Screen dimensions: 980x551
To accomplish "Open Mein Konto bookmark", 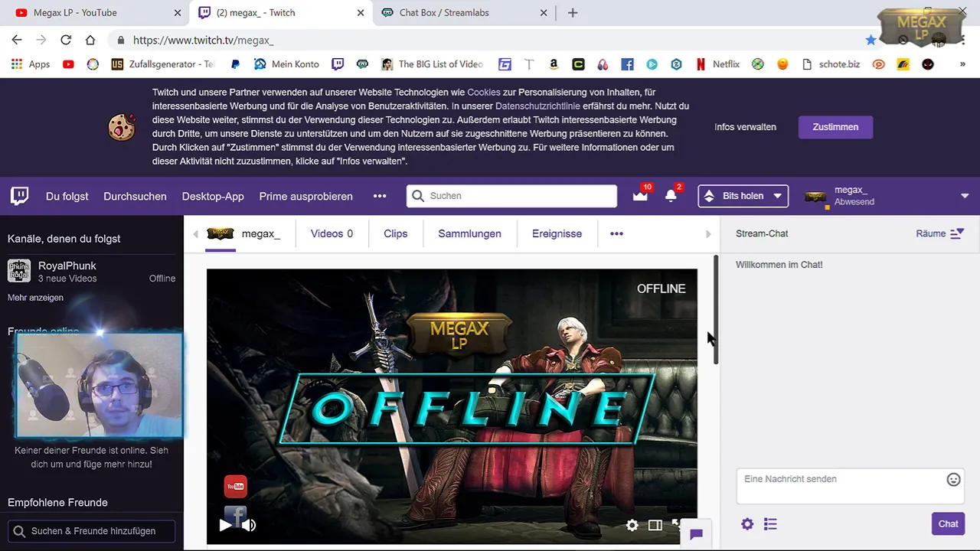I will (x=286, y=64).
